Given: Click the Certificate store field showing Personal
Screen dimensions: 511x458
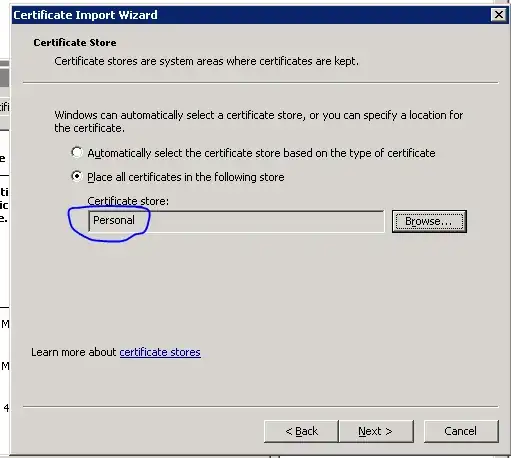Looking at the screenshot, I should [x=236, y=221].
